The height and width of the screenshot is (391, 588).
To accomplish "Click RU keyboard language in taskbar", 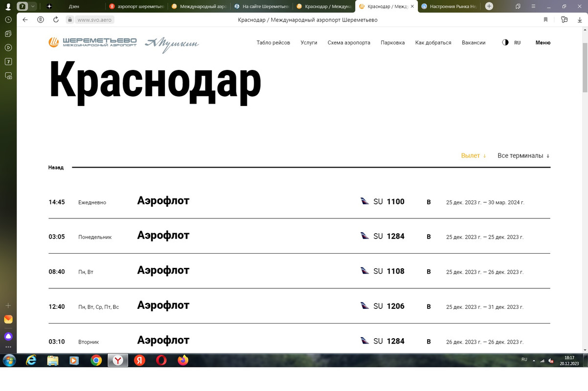I will point(524,359).
